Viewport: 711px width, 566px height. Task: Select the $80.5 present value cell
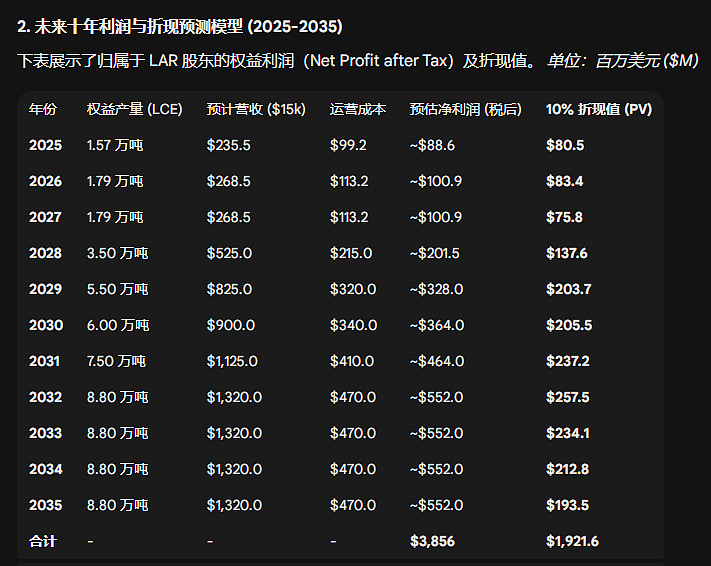tap(565, 145)
